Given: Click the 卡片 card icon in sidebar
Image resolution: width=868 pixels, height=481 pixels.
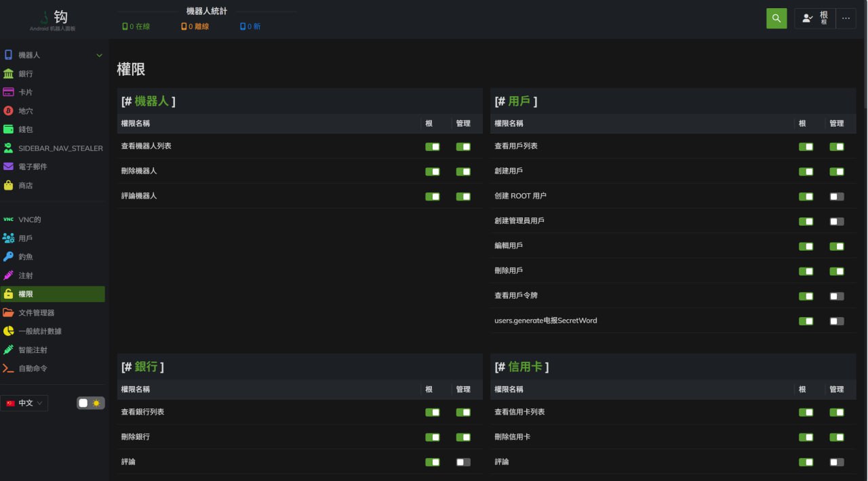Looking at the screenshot, I should tap(8, 92).
